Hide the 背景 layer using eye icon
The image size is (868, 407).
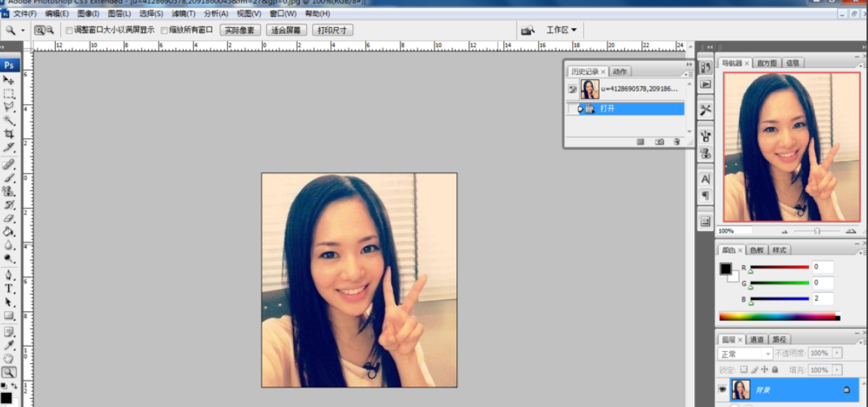(x=721, y=390)
